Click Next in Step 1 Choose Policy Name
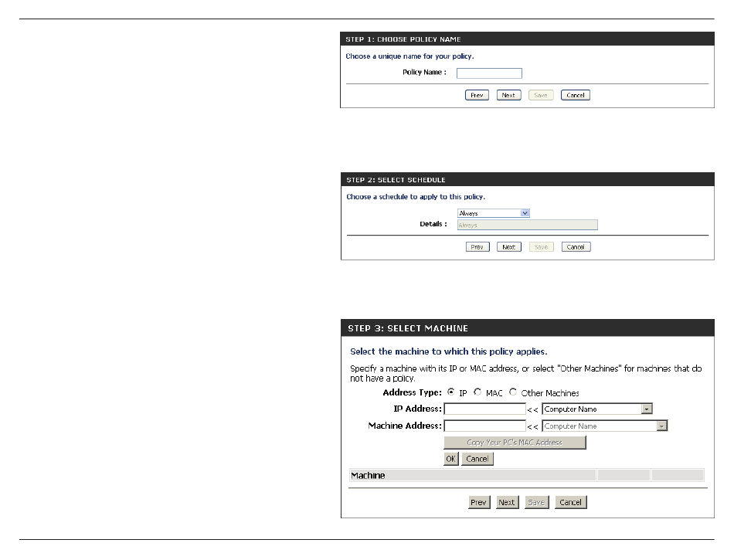734x560 pixels. click(508, 95)
